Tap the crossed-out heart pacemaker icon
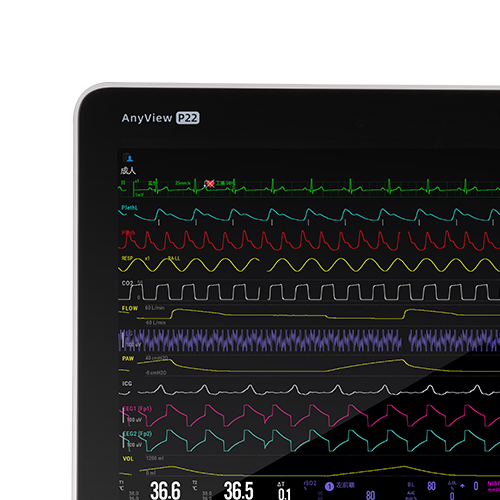This screenshot has height=500, width=500. click(210, 183)
